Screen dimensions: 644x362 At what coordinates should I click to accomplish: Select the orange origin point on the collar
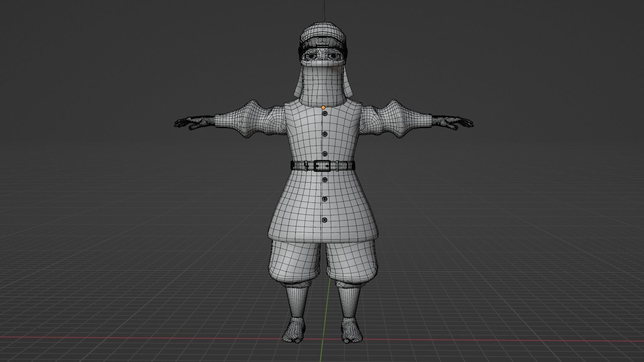[323, 108]
